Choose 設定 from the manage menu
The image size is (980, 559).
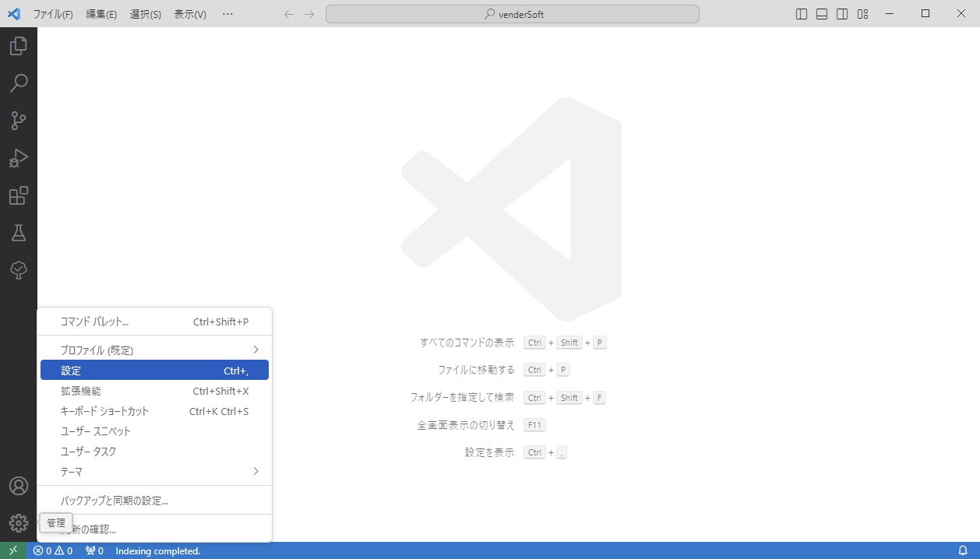pyautogui.click(x=154, y=370)
